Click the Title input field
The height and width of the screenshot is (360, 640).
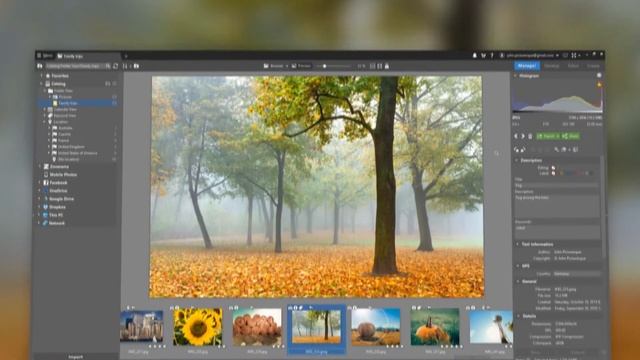click(557, 185)
